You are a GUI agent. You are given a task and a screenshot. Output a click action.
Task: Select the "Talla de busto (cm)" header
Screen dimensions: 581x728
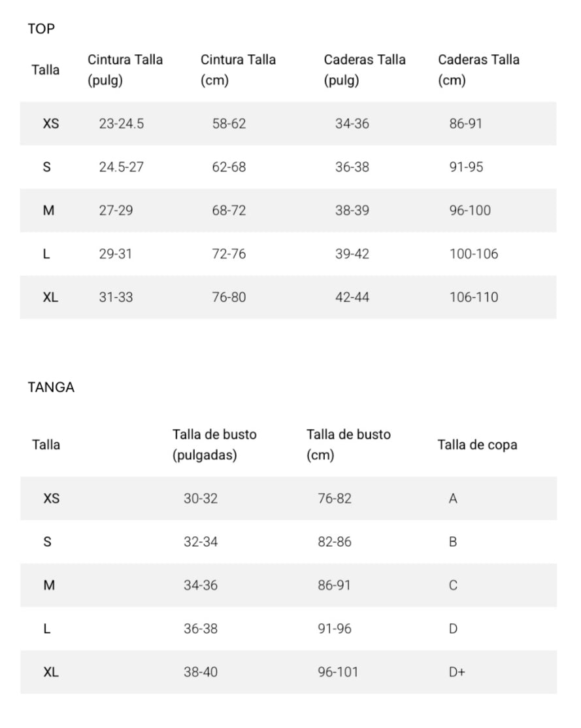click(348, 445)
